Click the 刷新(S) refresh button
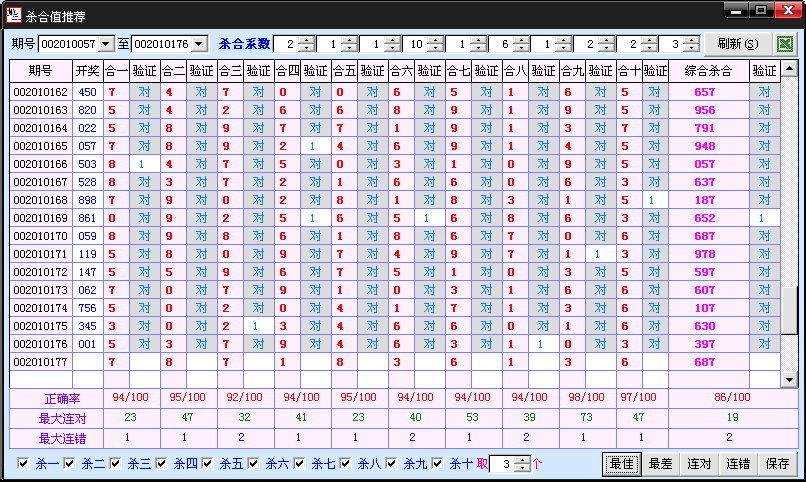The image size is (806, 482). pos(737,44)
